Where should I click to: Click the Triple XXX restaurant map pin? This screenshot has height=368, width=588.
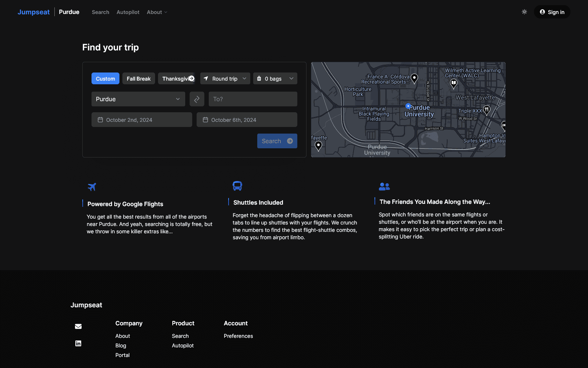click(x=487, y=110)
